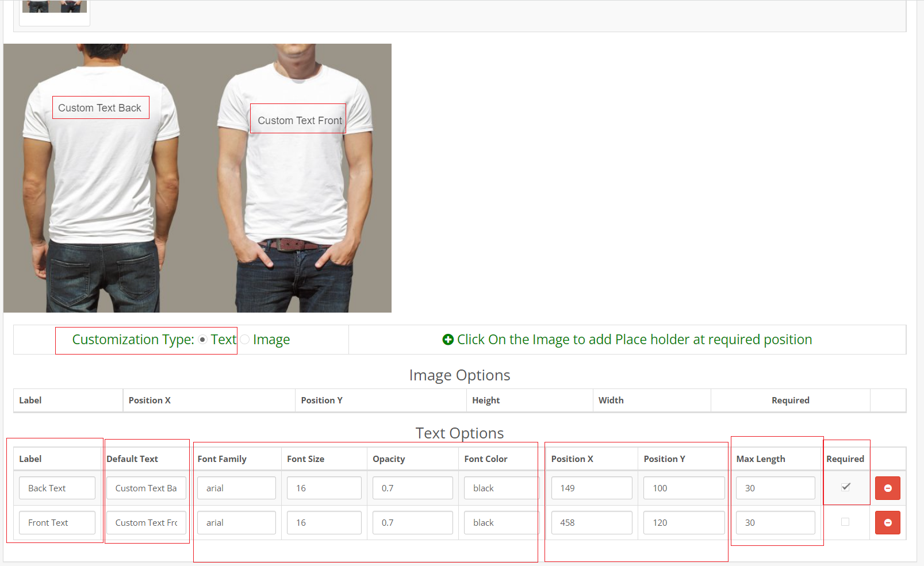The image size is (924, 566).
Task: Click Position X field showing 149
Action: coord(592,488)
